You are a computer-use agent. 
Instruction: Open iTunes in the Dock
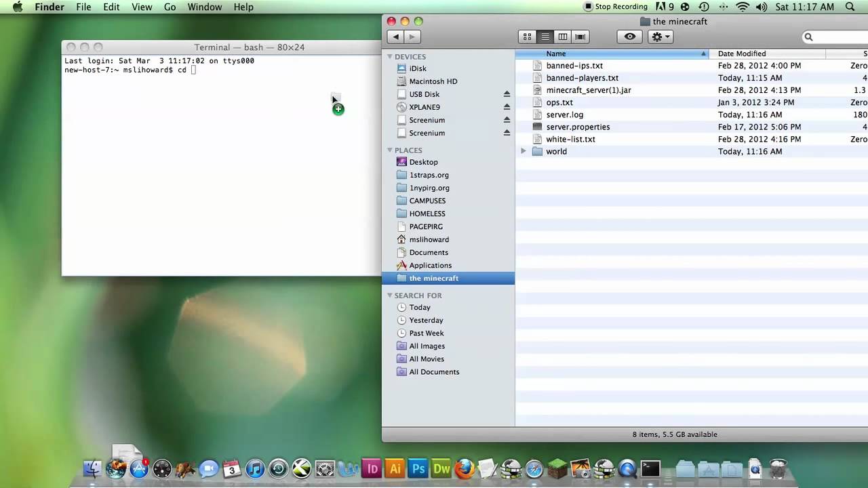255,468
